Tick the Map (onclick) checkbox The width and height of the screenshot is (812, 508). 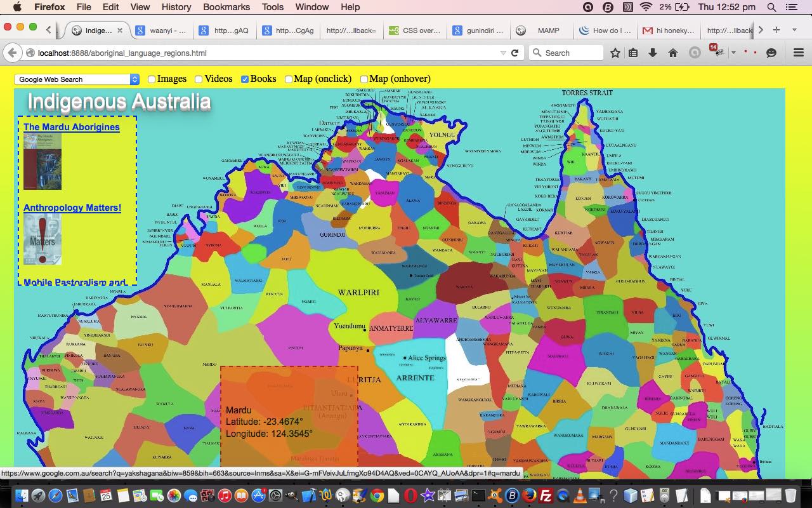pyautogui.click(x=288, y=79)
